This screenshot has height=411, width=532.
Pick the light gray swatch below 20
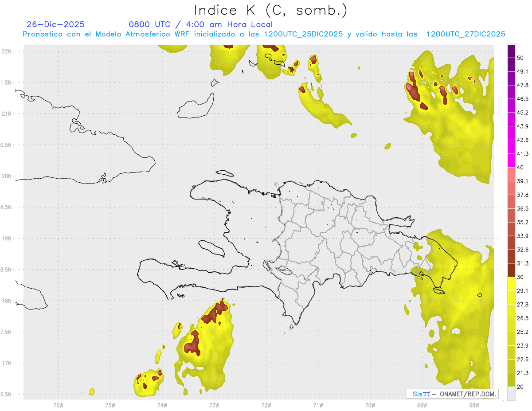[x=511, y=393]
